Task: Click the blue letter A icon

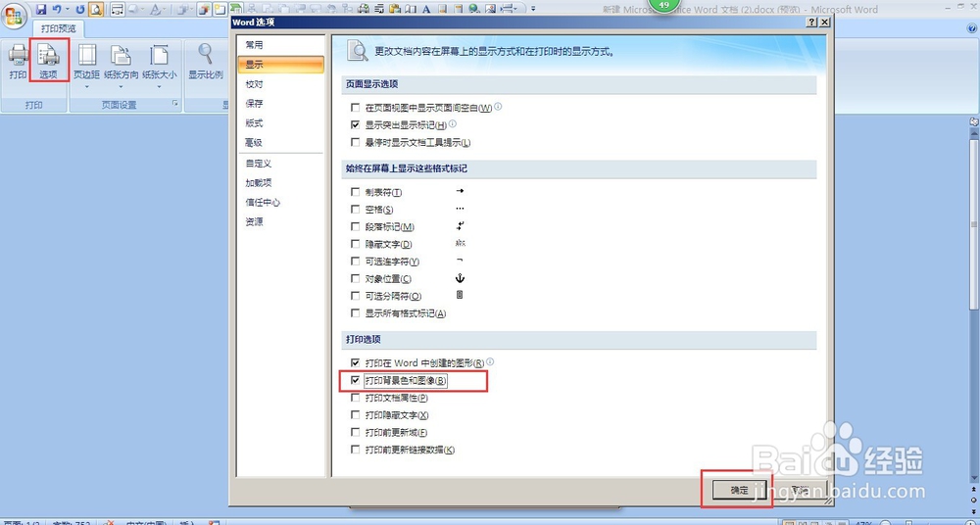Action: 426,10
